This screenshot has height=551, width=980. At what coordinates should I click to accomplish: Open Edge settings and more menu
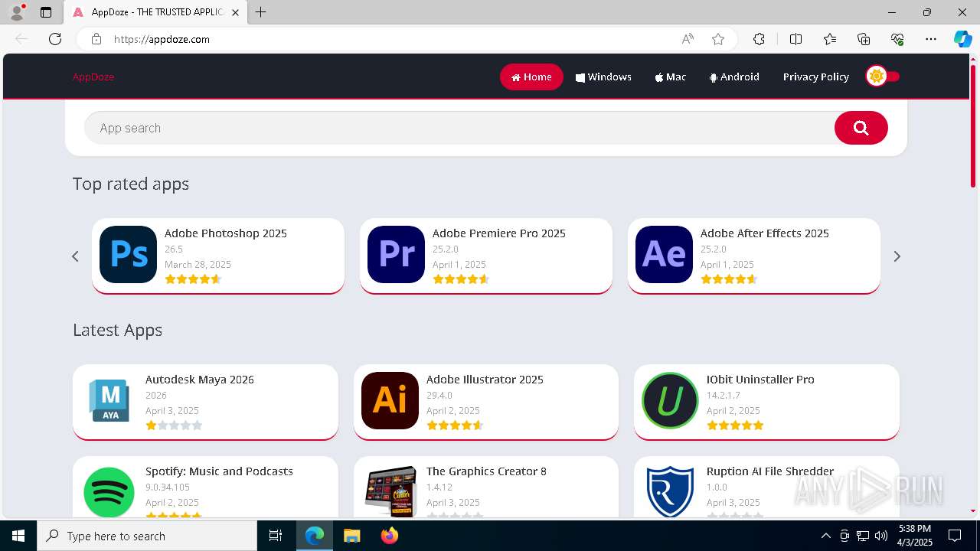click(931, 39)
